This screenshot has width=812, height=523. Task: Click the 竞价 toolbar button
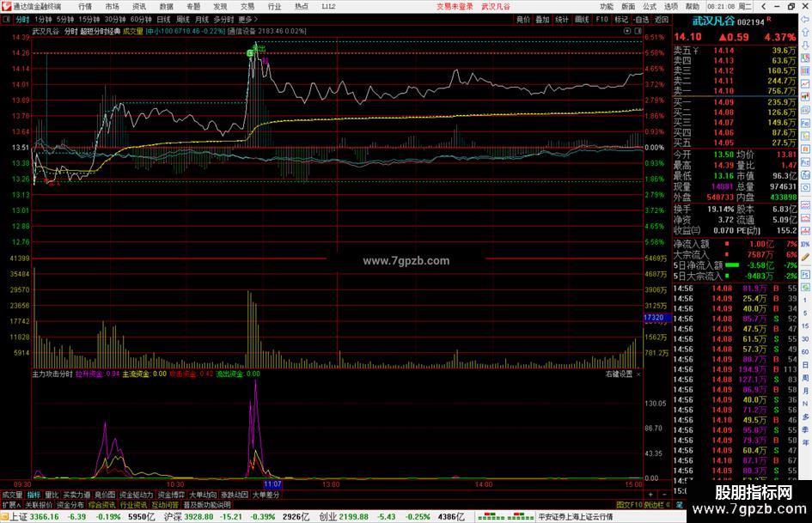coord(523,20)
